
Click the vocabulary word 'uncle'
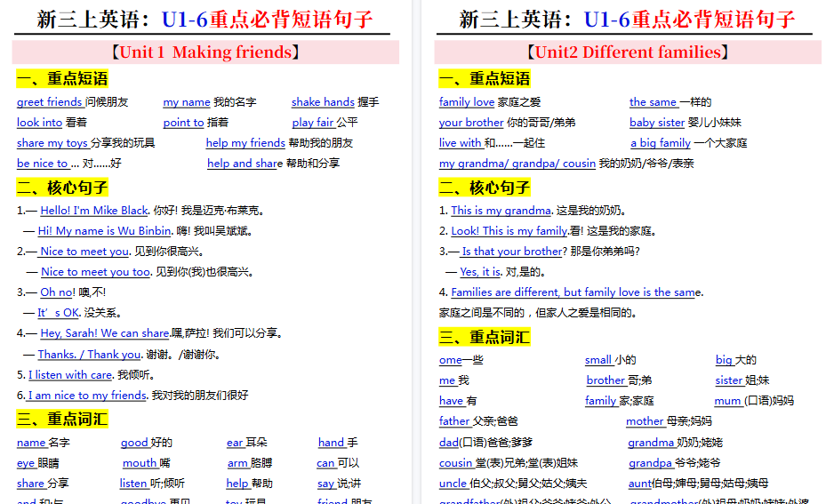pos(453,483)
